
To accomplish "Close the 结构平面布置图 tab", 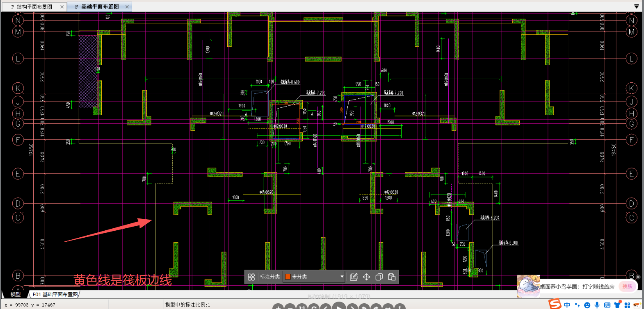I will pyautogui.click(x=62, y=7).
